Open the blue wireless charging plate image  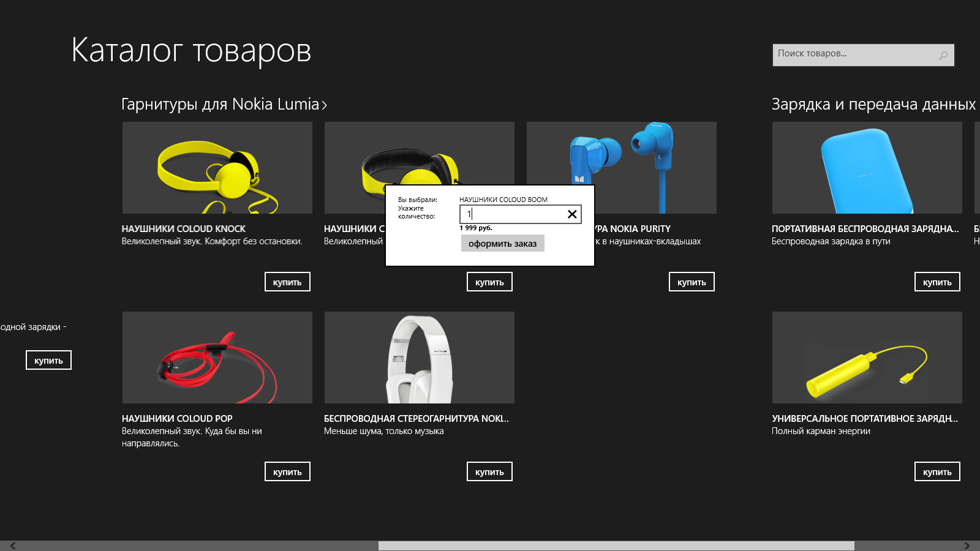coord(866,168)
